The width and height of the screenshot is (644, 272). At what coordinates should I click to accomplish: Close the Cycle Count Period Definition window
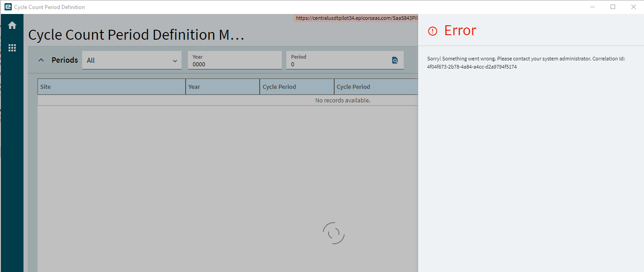point(634,7)
